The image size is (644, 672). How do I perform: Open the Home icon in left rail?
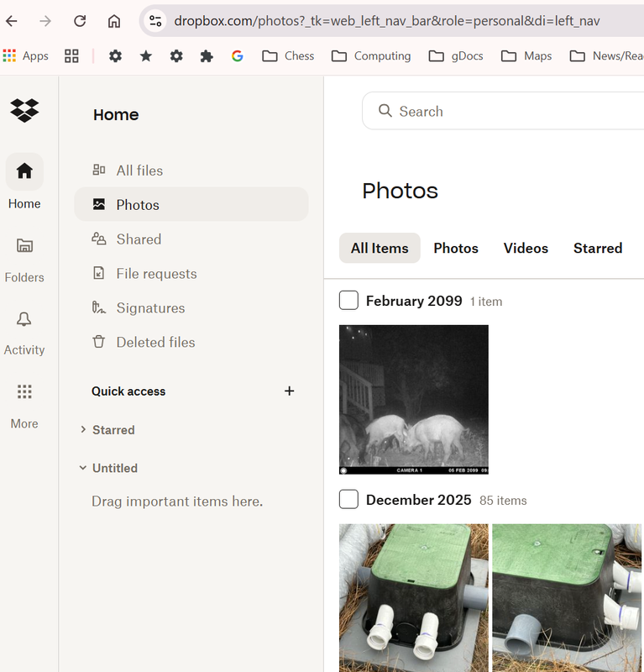click(x=24, y=171)
